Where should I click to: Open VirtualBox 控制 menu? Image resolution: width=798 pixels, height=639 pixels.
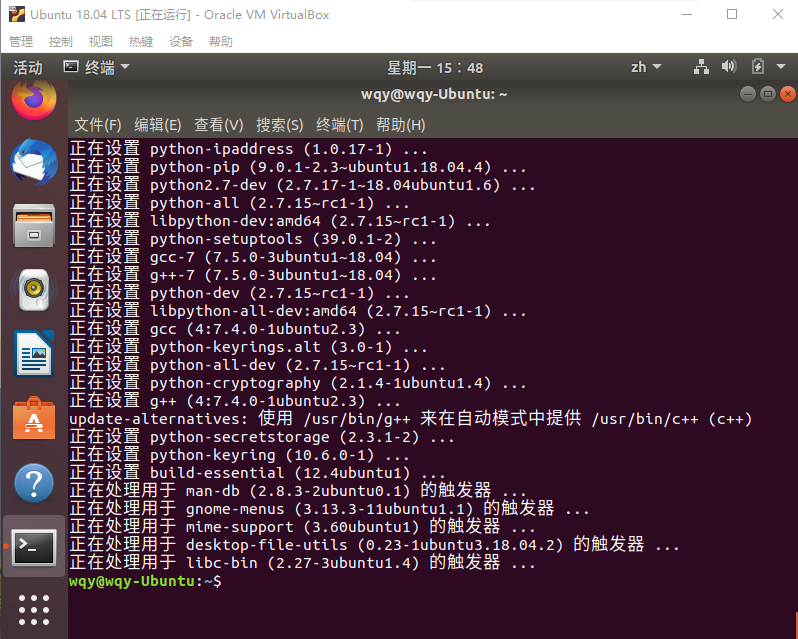(x=61, y=42)
